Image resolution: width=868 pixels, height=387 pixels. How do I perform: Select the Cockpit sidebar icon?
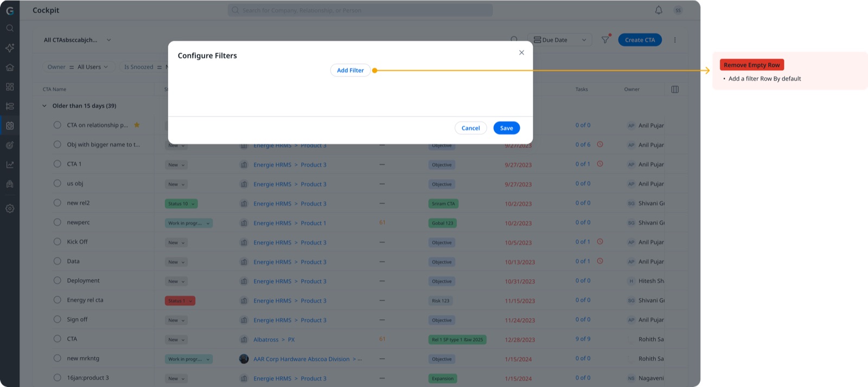[x=10, y=126]
